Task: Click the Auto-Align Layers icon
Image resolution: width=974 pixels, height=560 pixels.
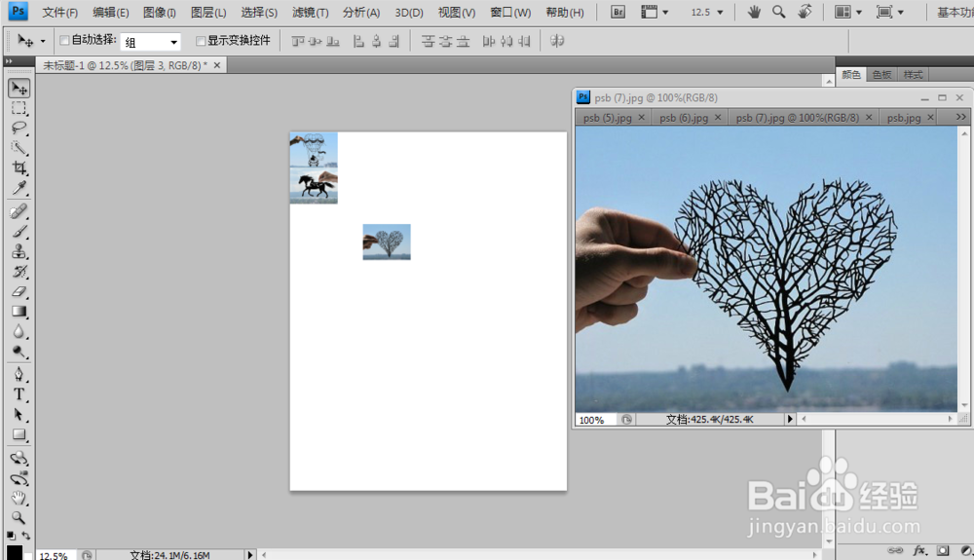Action: (557, 41)
